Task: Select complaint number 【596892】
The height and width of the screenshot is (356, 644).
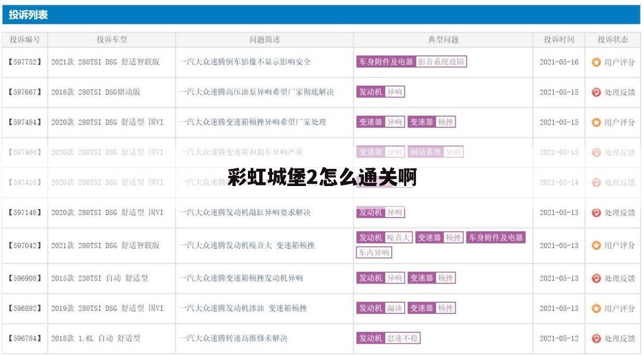Action: (x=25, y=308)
